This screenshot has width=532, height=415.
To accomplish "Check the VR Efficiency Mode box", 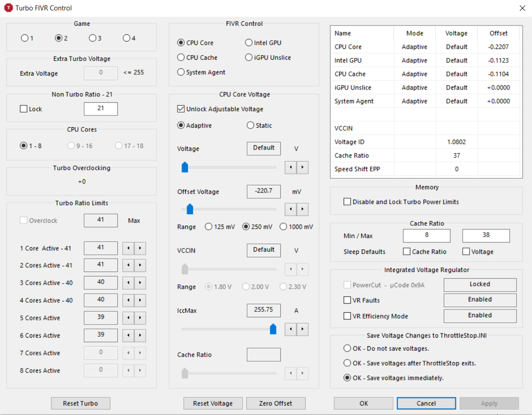I will [347, 316].
